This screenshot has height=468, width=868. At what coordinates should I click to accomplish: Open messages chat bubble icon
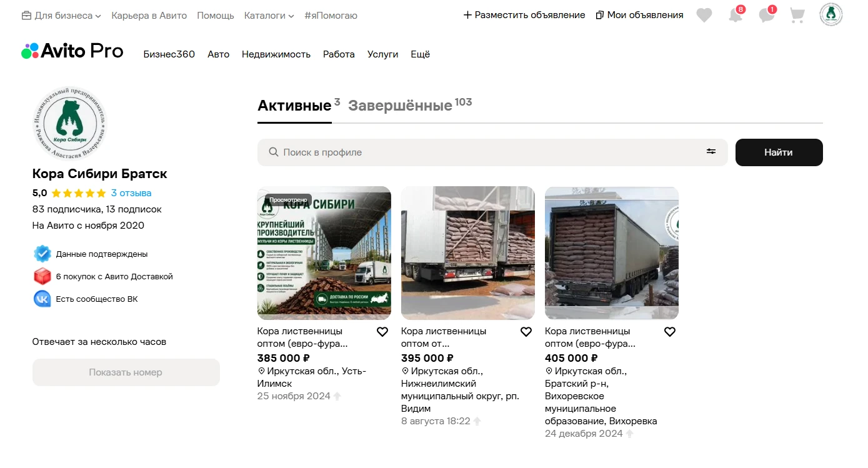point(767,14)
